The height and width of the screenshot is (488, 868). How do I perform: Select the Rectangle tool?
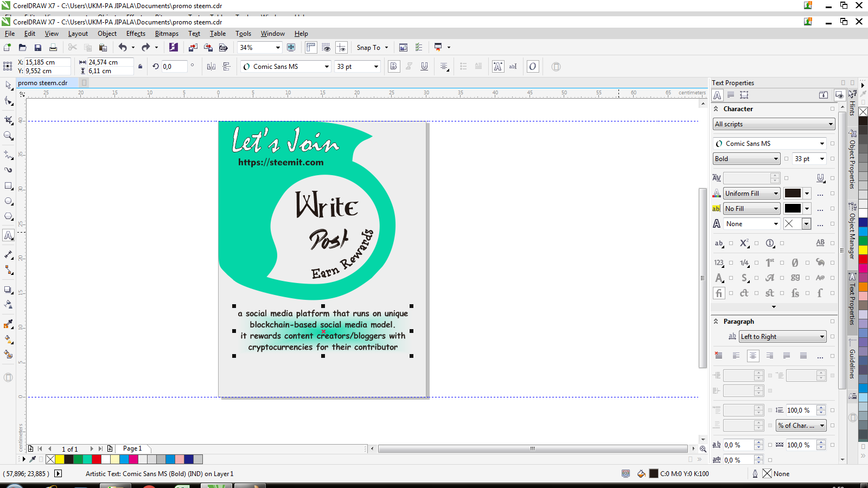coord(8,186)
